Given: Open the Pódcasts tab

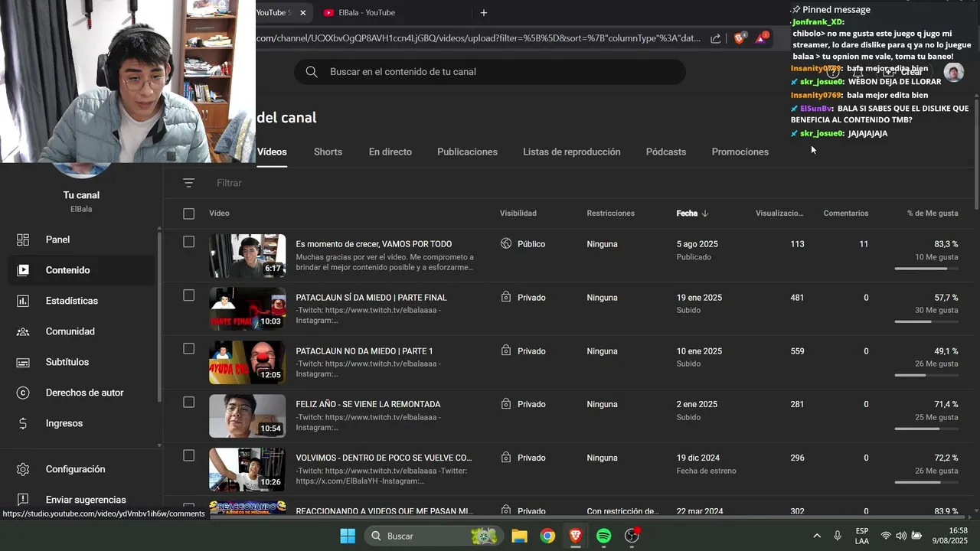Looking at the screenshot, I should tap(666, 152).
